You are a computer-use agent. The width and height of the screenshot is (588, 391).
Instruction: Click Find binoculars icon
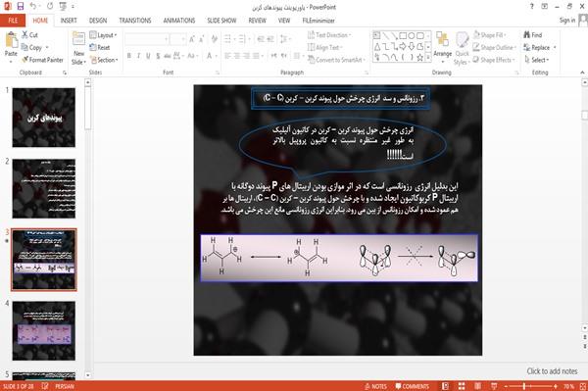tap(527, 35)
